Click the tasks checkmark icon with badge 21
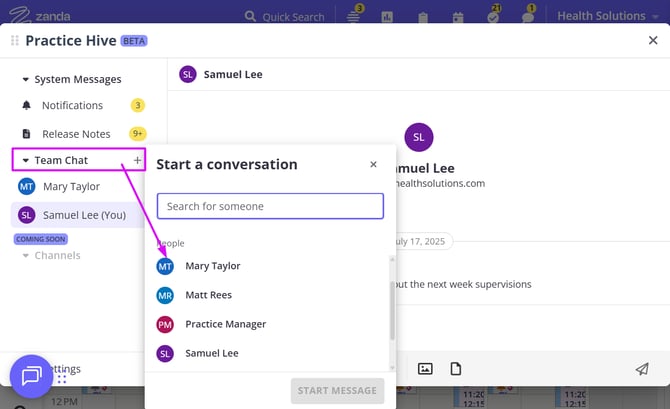 [493, 17]
